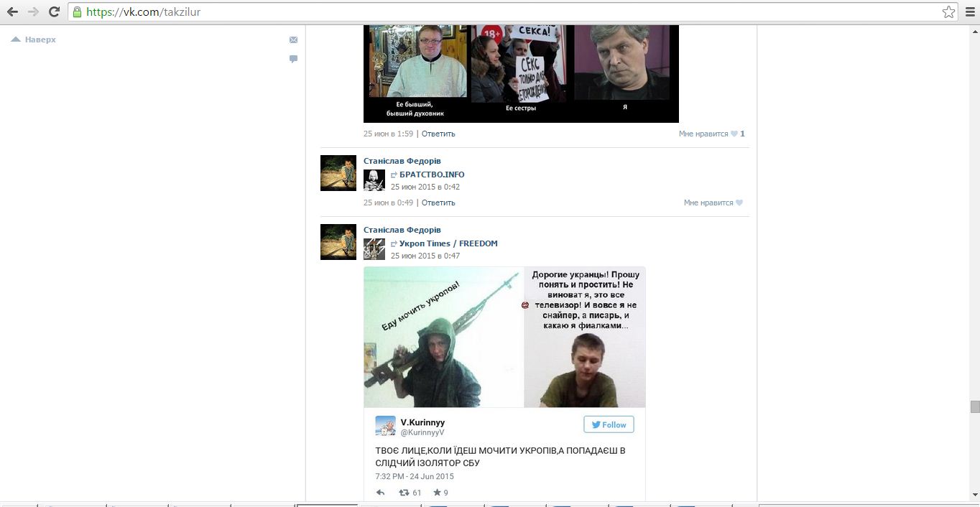This screenshot has width=980, height=507.
Task: Click the browser forward arrow
Action: click(x=33, y=11)
